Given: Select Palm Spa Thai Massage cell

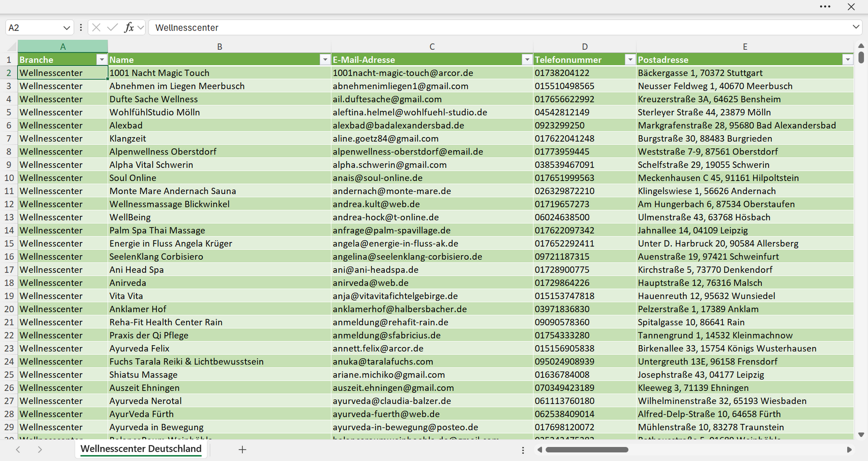Looking at the screenshot, I should pyautogui.click(x=219, y=230).
